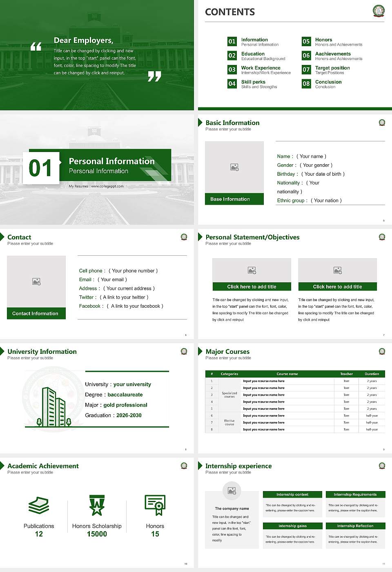
Task: Click the opening quotation mark icon
Action: [x=36, y=47]
